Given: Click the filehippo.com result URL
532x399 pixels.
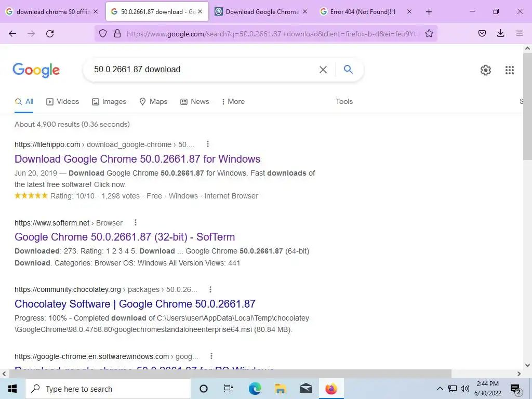Looking at the screenshot, I should pyautogui.click(x=47, y=144).
